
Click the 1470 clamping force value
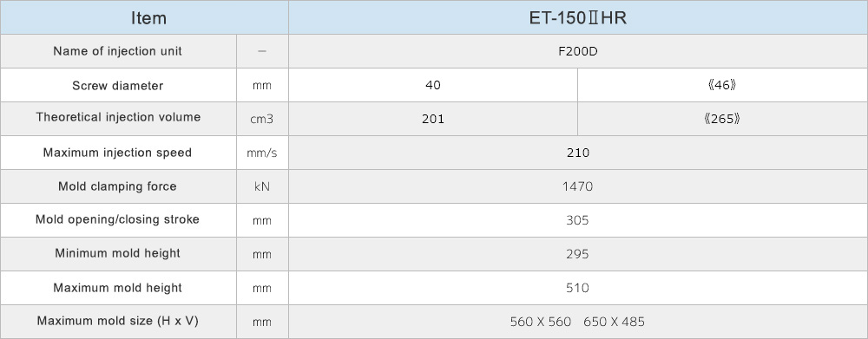coord(578,186)
